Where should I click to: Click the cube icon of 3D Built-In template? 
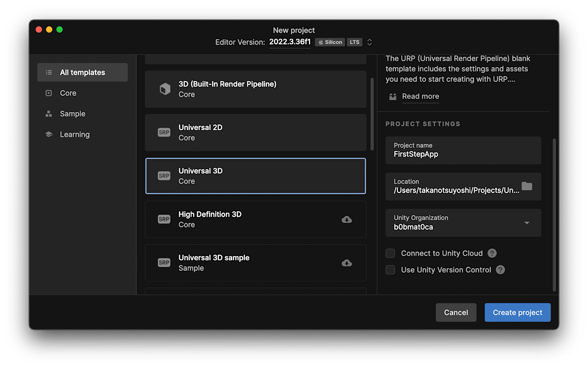[x=165, y=89]
